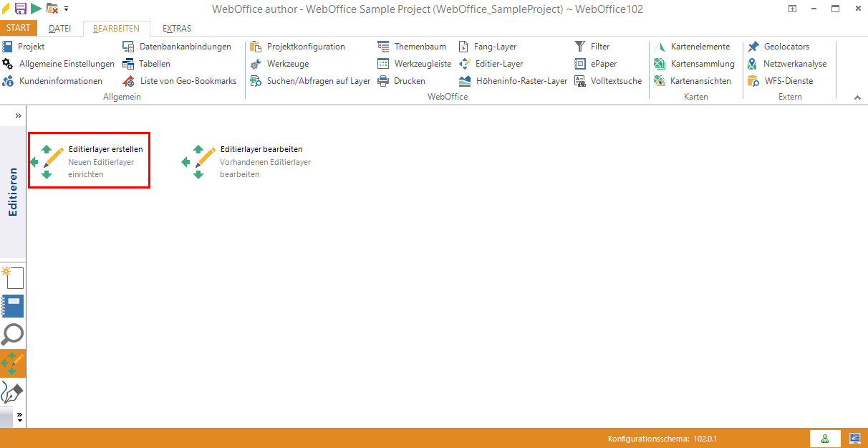Click green user icon in status bar
This screenshot has height=448, width=868.
[x=825, y=438]
